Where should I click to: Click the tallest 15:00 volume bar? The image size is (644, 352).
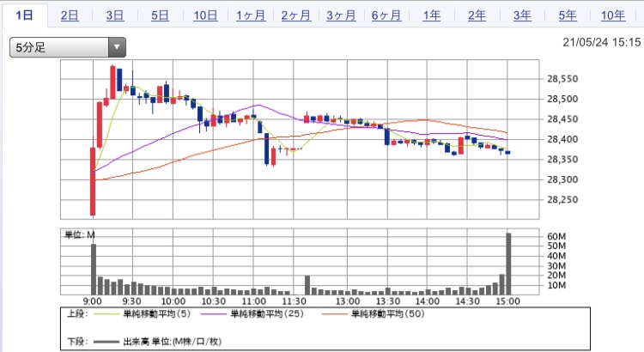pos(508,264)
